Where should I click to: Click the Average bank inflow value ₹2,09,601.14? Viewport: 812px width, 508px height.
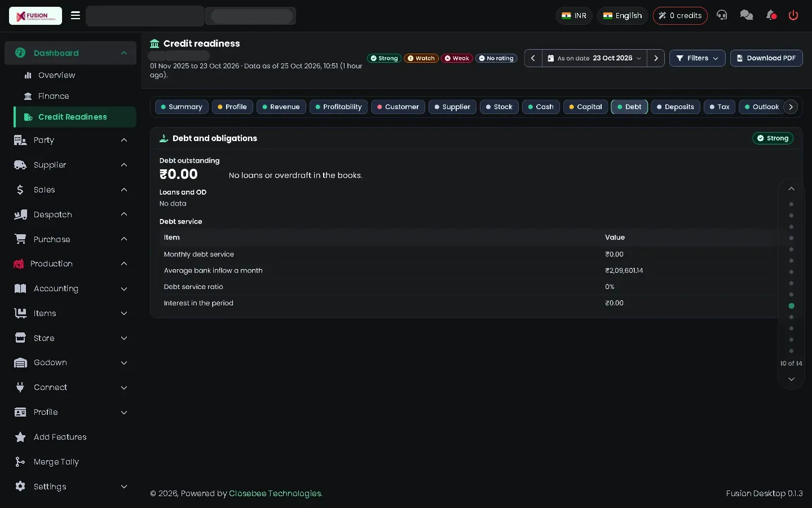tap(624, 270)
